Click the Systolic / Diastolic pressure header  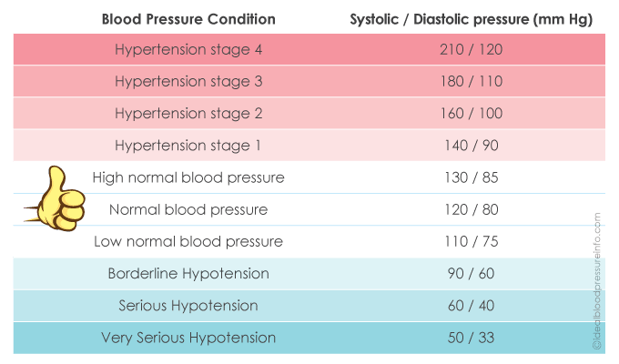pyautogui.click(x=470, y=18)
